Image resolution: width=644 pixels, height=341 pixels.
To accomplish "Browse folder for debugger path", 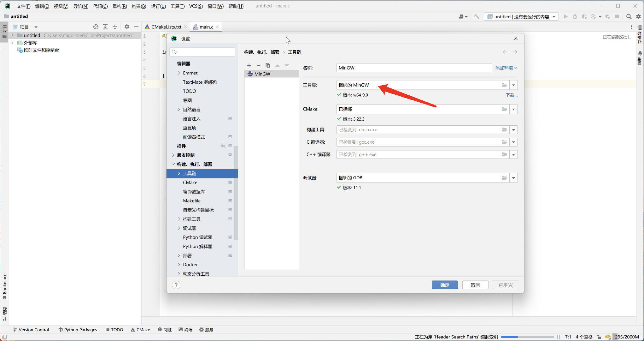I will click(504, 178).
